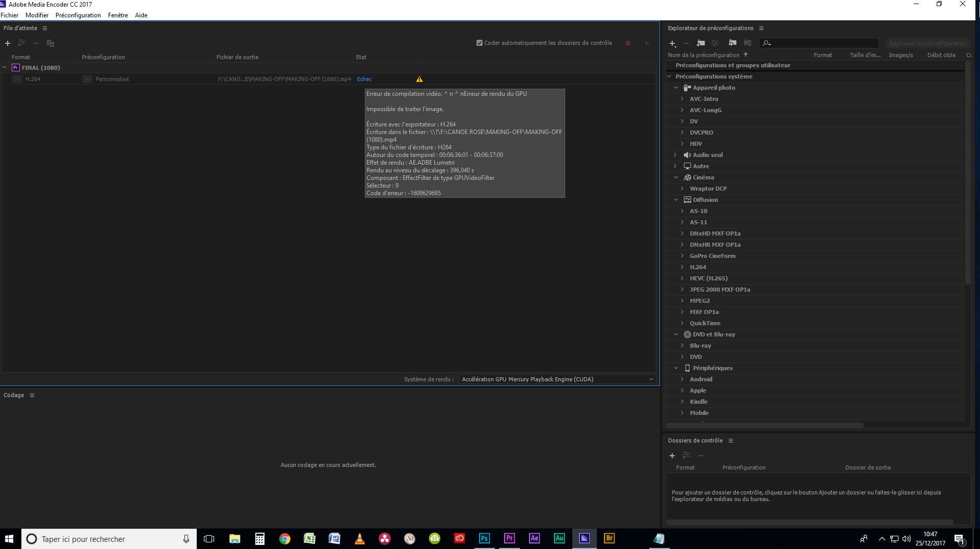Click the preset search field
Screen dimensions: 980x549
(819, 43)
